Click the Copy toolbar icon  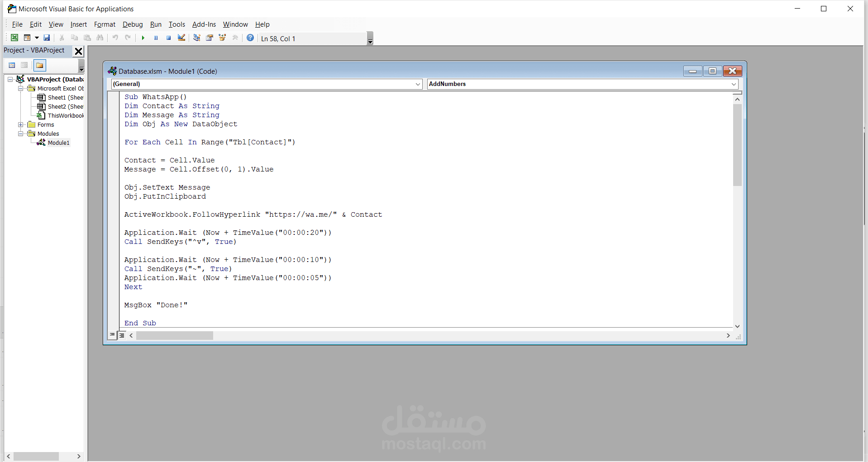75,38
